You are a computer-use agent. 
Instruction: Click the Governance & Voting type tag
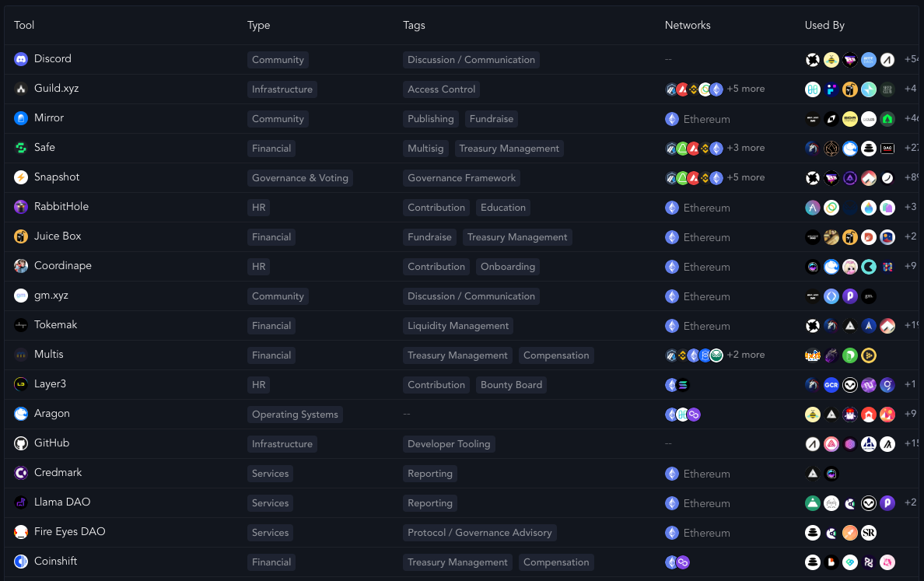(x=300, y=178)
